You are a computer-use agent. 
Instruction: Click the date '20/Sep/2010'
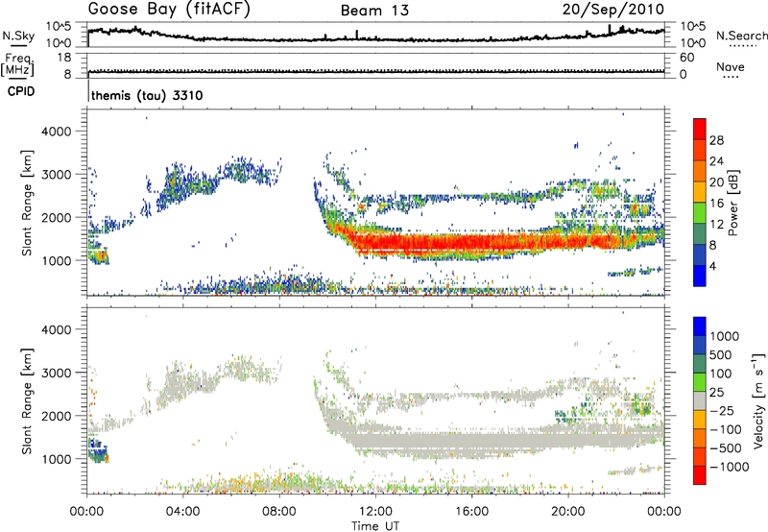click(613, 10)
